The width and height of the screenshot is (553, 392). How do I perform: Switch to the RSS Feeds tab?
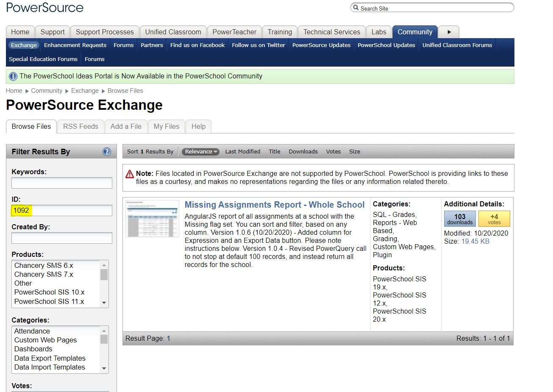point(80,126)
